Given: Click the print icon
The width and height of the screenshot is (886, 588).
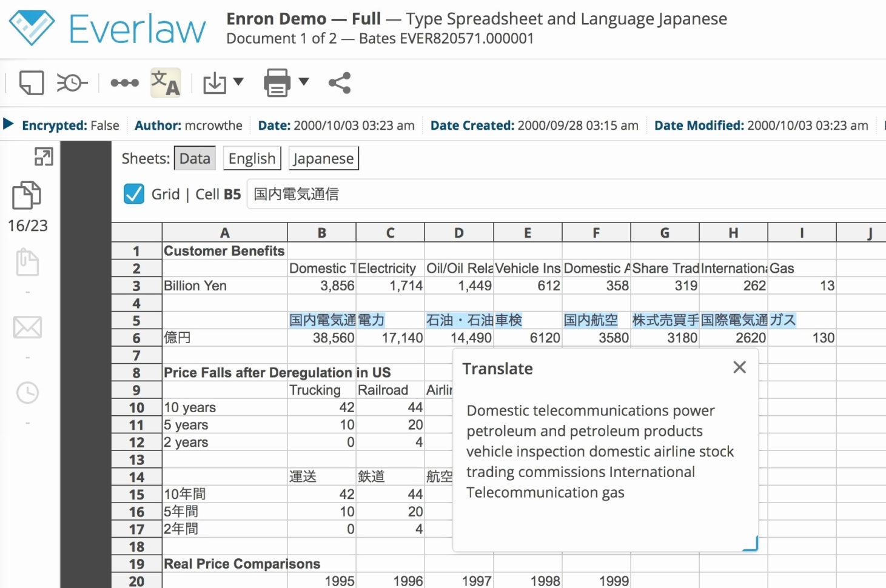Looking at the screenshot, I should tap(276, 82).
